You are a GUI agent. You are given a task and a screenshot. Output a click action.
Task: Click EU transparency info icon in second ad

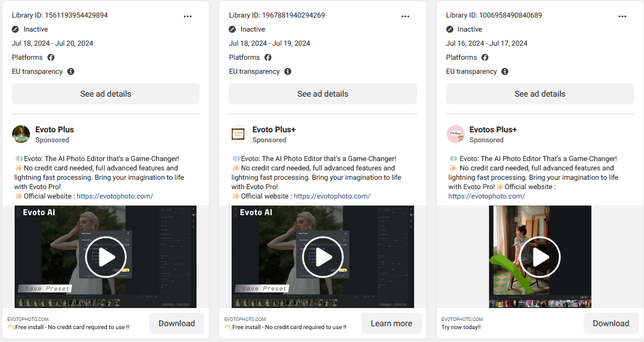coord(288,71)
